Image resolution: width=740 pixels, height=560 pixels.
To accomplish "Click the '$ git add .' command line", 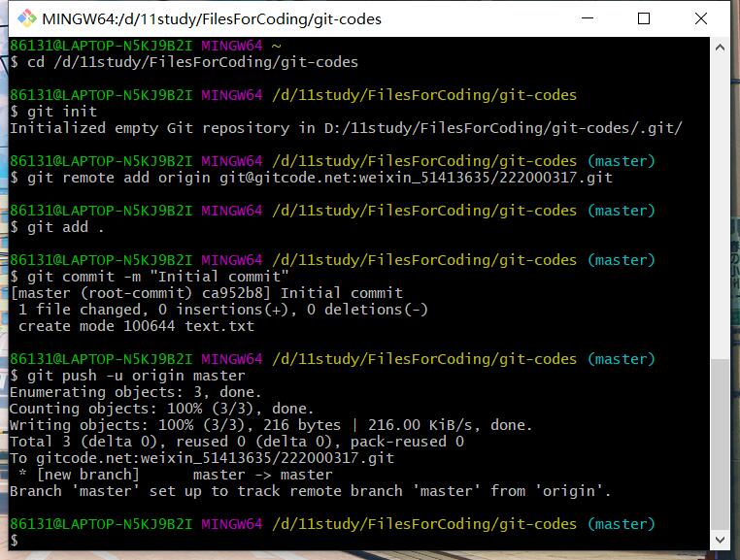I will coord(56,227).
